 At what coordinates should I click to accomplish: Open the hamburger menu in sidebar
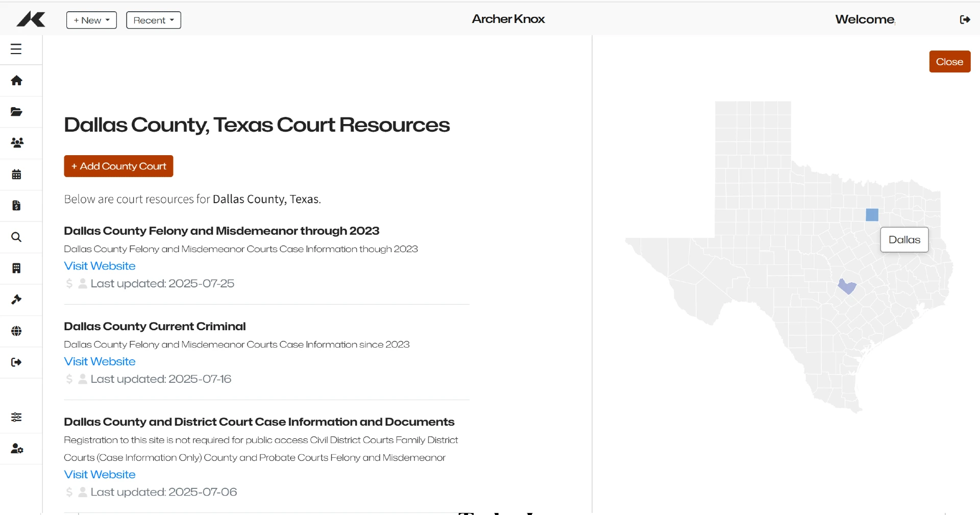coord(16,49)
